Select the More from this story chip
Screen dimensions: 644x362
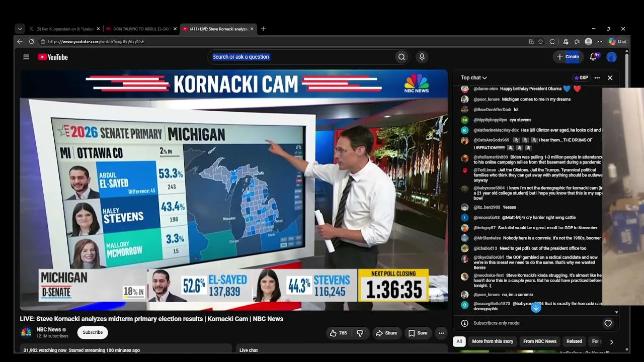[493, 341]
